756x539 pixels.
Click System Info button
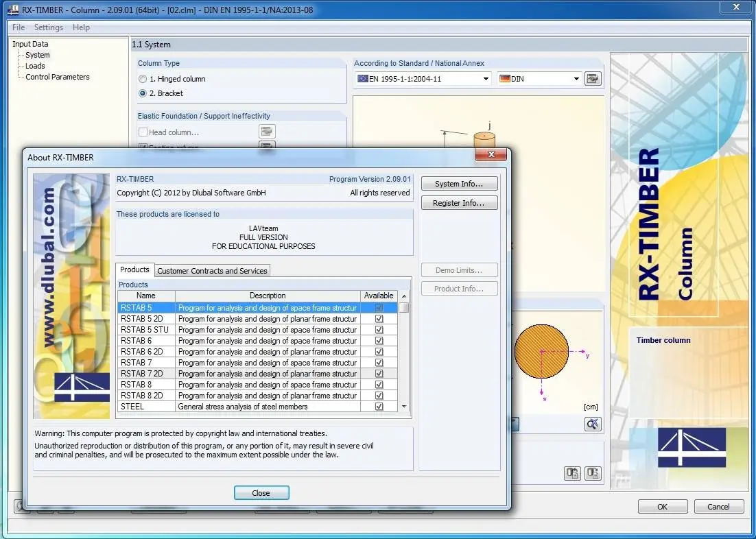[459, 184]
